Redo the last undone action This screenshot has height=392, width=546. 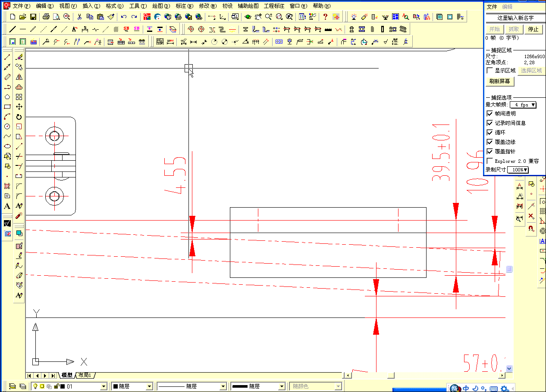coord(134,17)
